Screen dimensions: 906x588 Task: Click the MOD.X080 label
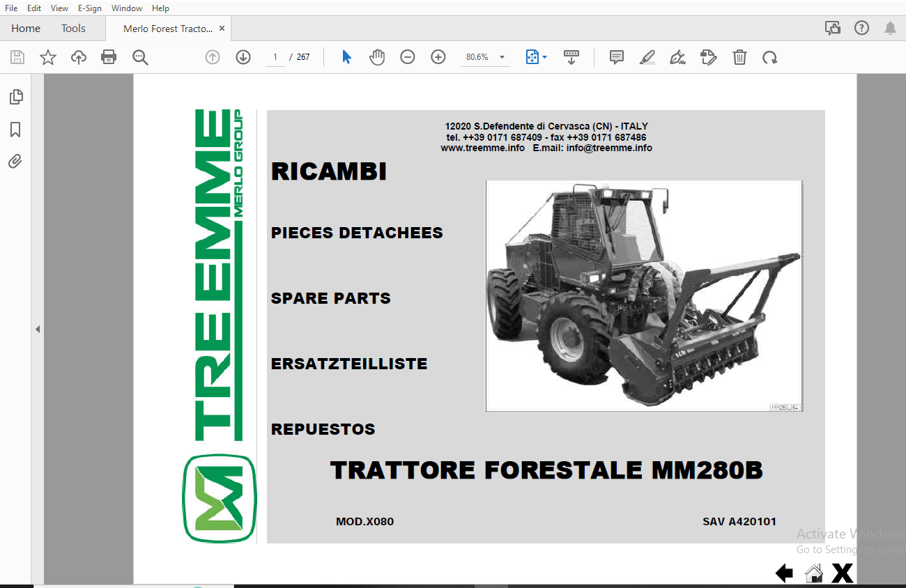pyautogui.click(x=364, y=521)
